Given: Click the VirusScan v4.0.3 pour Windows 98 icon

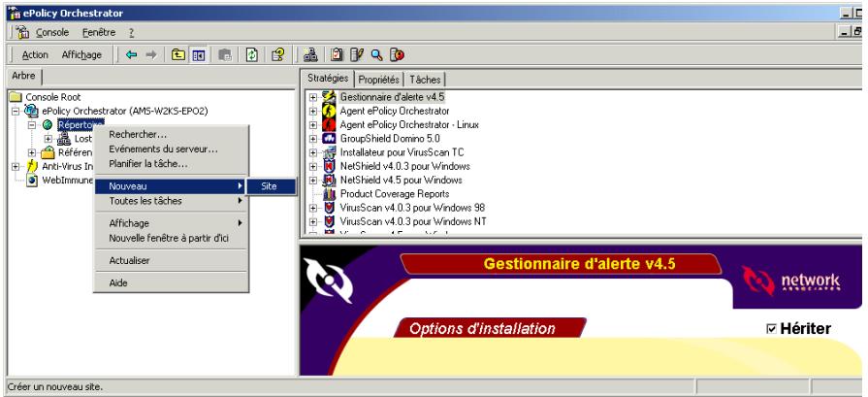Looking at the screenshot, I should (330, 208).
